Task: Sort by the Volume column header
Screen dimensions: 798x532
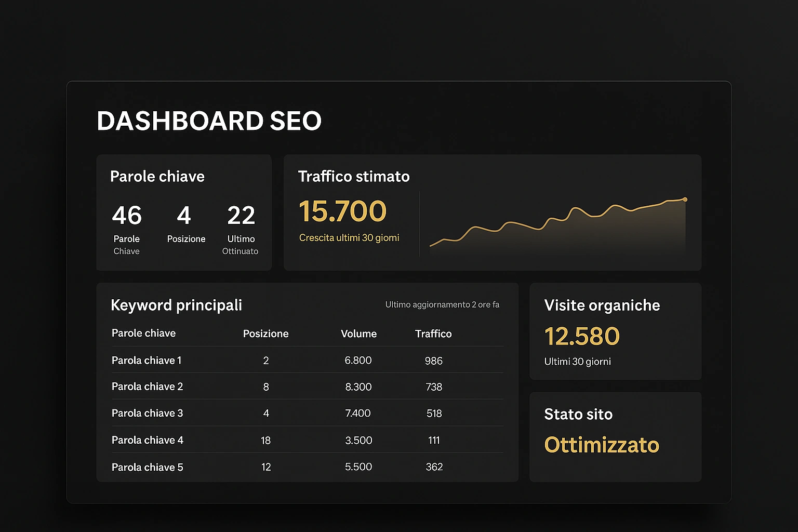Action: (358, 334)
